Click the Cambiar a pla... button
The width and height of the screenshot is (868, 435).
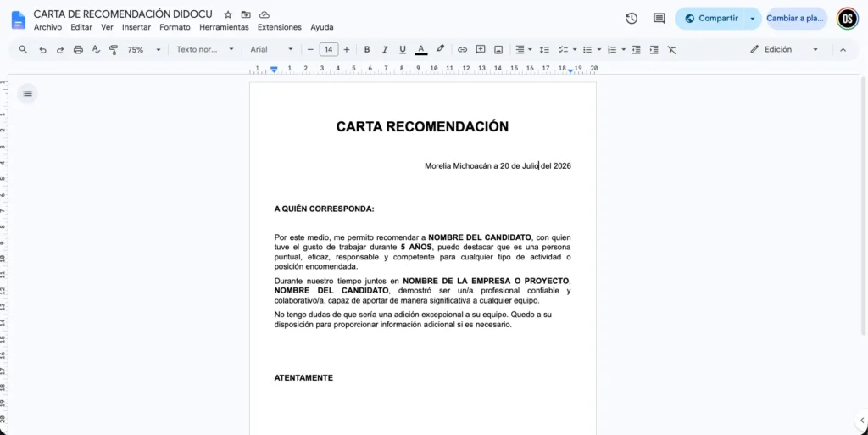coord(795,19)
